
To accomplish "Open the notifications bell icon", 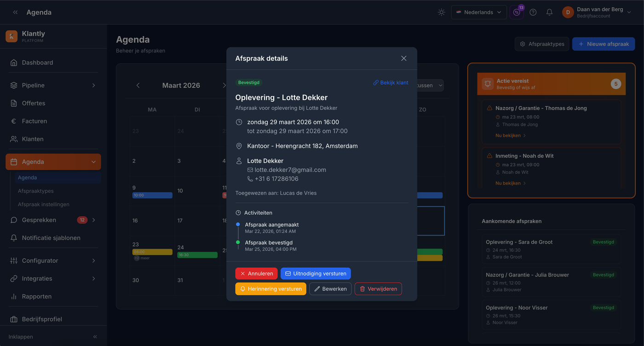I will (x=549, y=12).
